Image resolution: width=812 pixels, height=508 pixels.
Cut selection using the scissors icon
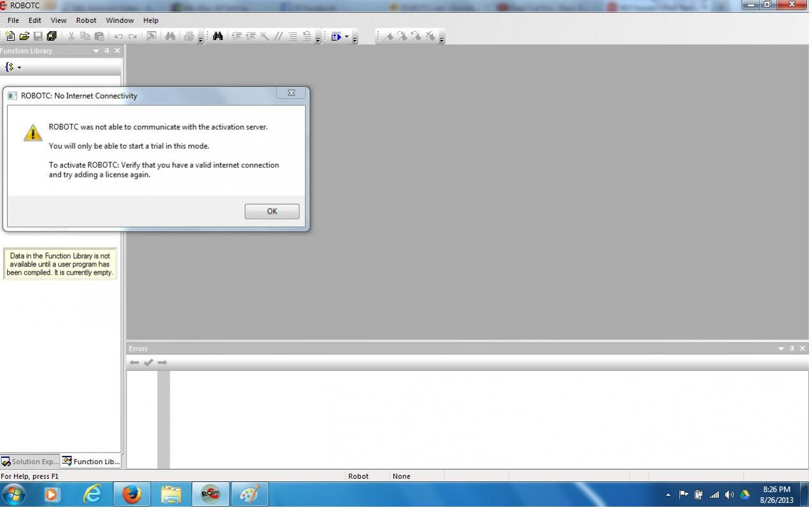pos(71,36)
